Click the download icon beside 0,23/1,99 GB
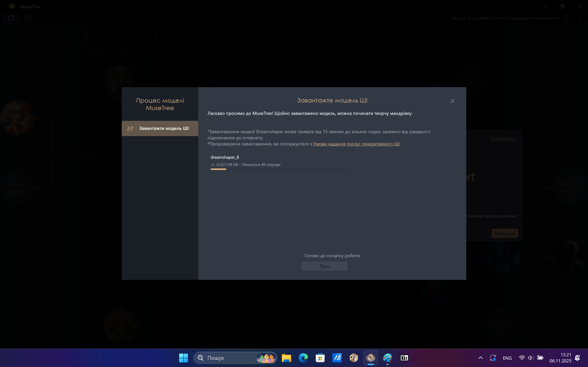The width and height of the screenshot is (588, 367). [213, 165]
